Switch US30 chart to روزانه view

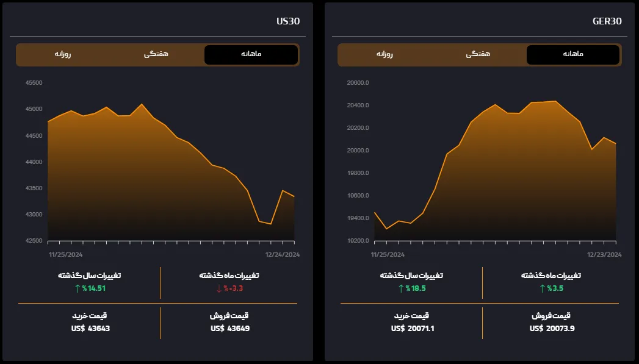coord(63,55)
